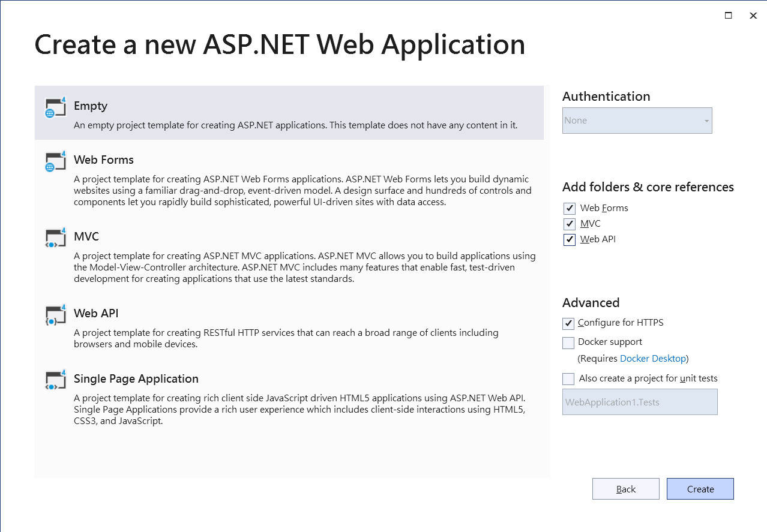Image resolution: width=767 pixels, height=532 pixels.
Task: Uncheck the Web Forms folder checkbox
Action: tap(570, 208)
